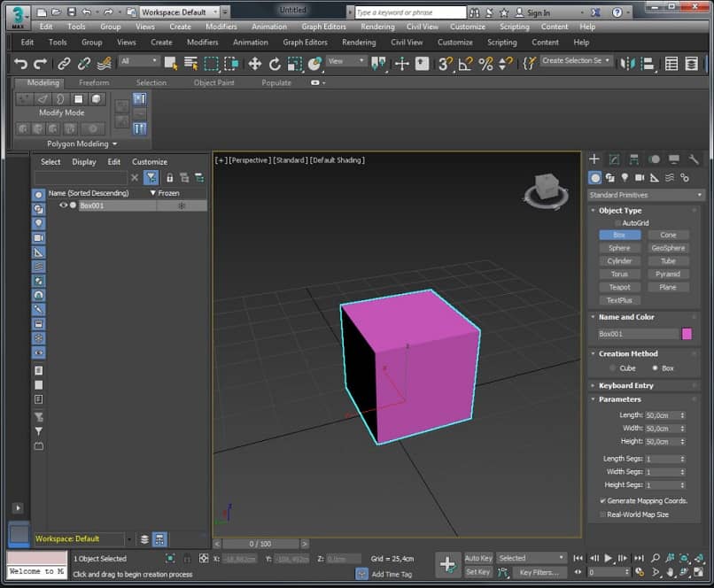The width and height of the screenshot is (714, 588).
Task: Open the Modifiers menu
Action: pyautogui.click(x=202, y=42)
